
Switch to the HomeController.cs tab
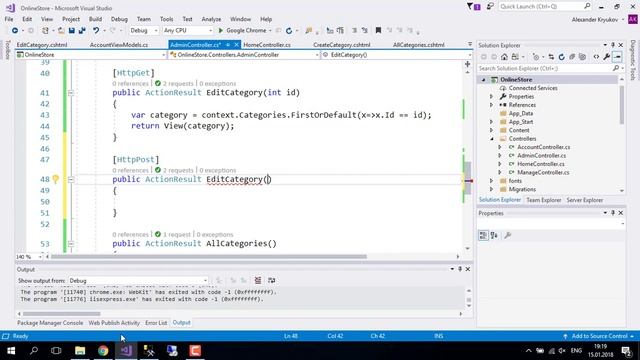point(267,45)
